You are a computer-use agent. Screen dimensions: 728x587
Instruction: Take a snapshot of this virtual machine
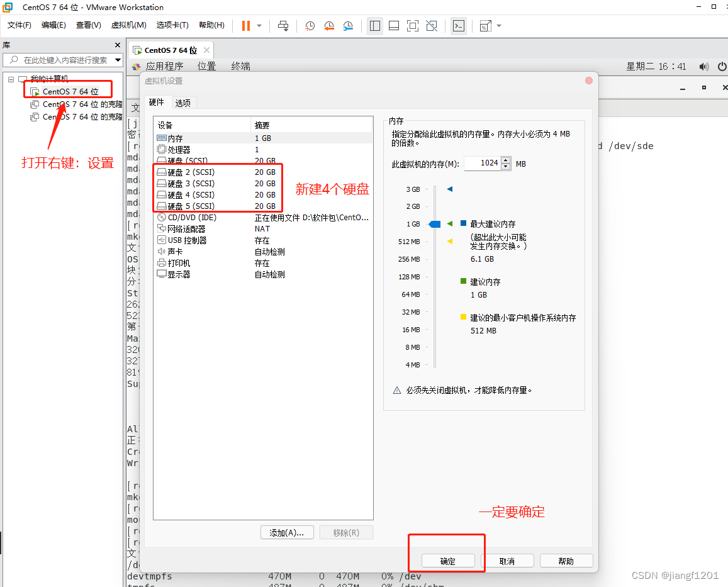click(x=310, y=26)
